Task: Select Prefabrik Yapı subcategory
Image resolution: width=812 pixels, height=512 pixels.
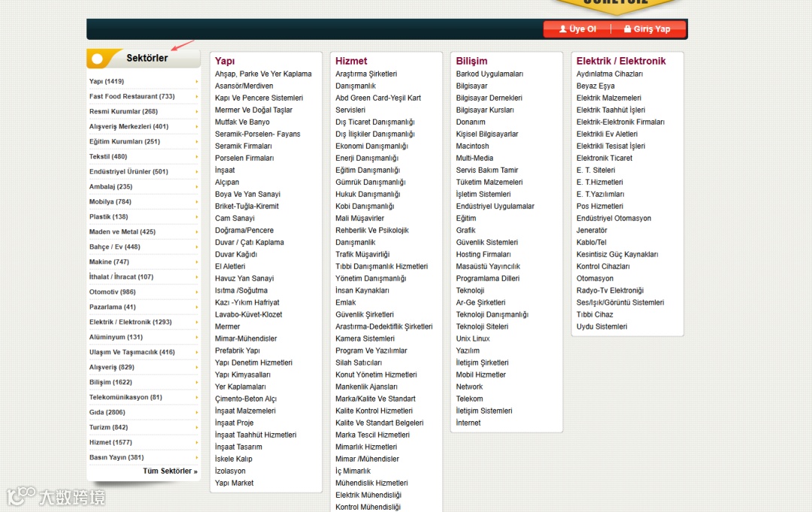Action: click(x=237, y=350)
